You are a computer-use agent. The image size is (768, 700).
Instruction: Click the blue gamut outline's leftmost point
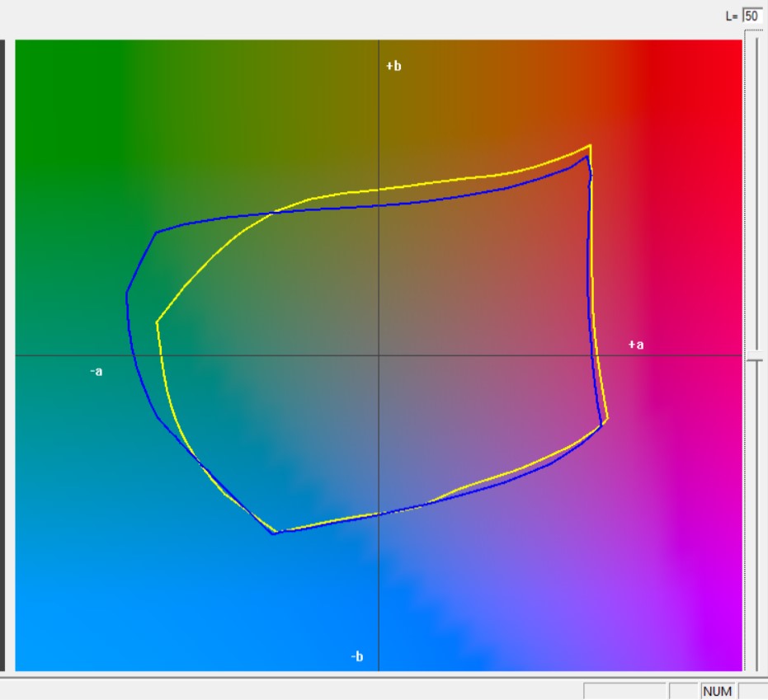point(127,293)
